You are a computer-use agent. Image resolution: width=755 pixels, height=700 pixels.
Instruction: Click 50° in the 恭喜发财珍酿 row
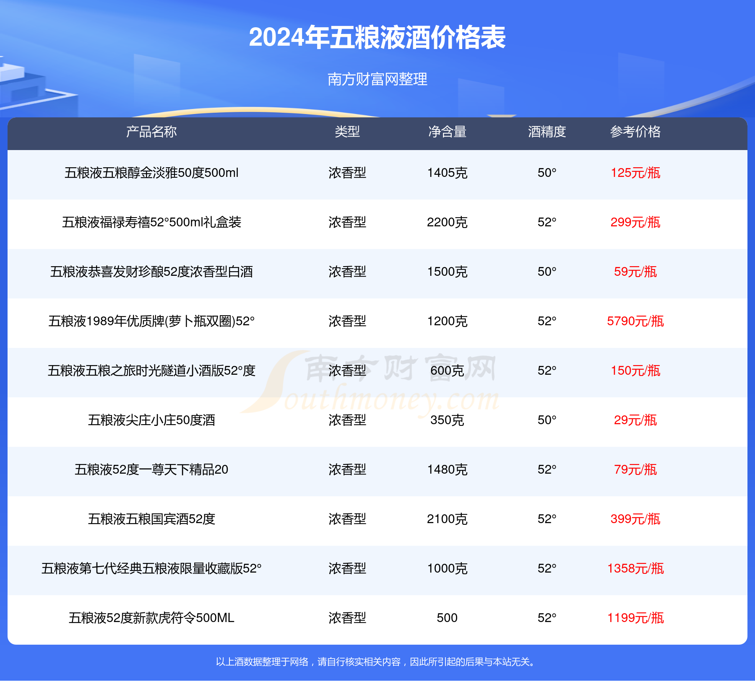coord(547,272)
